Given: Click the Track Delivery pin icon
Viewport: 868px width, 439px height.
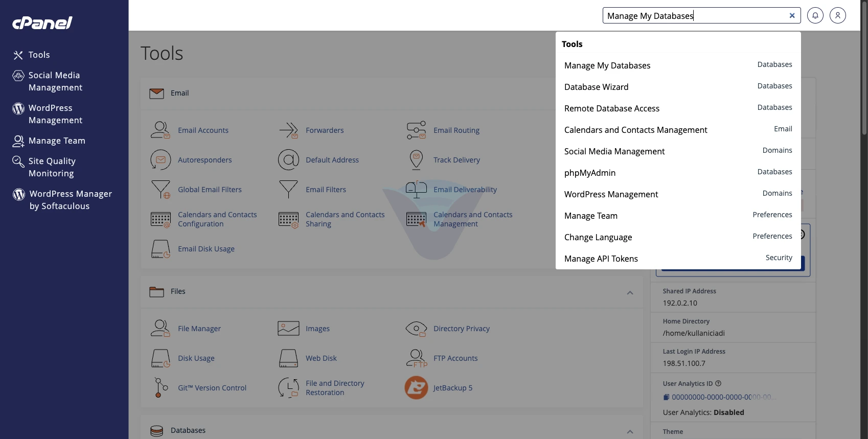Looking at the screenshot, I should (x=416, y=160).
